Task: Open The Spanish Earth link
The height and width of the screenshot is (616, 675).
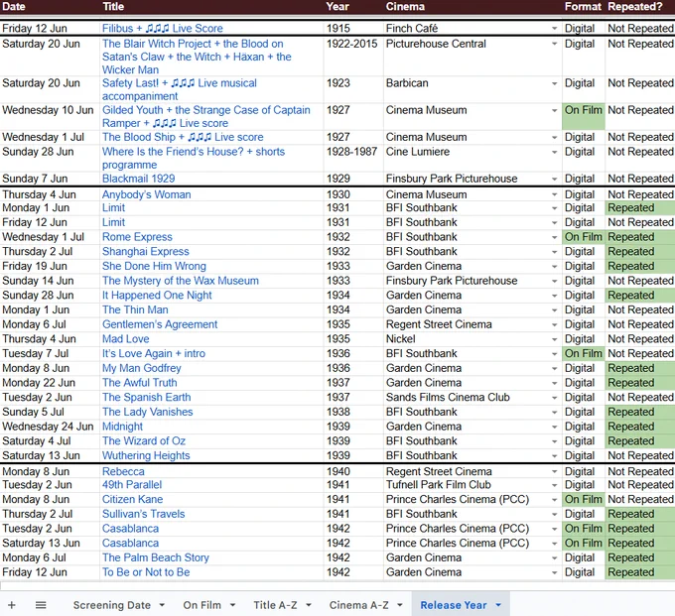Action: tap(146, 398)
